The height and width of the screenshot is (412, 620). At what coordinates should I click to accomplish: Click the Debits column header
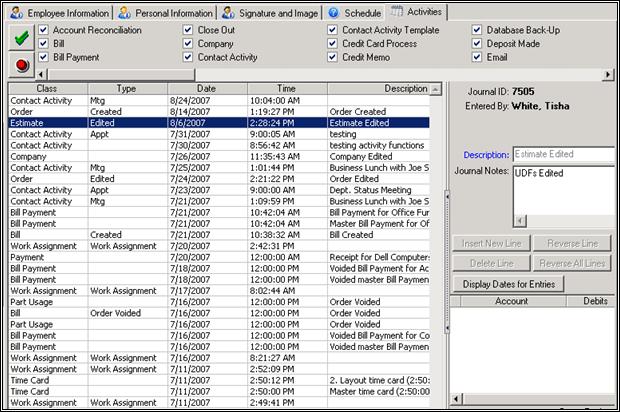(592, 301)
